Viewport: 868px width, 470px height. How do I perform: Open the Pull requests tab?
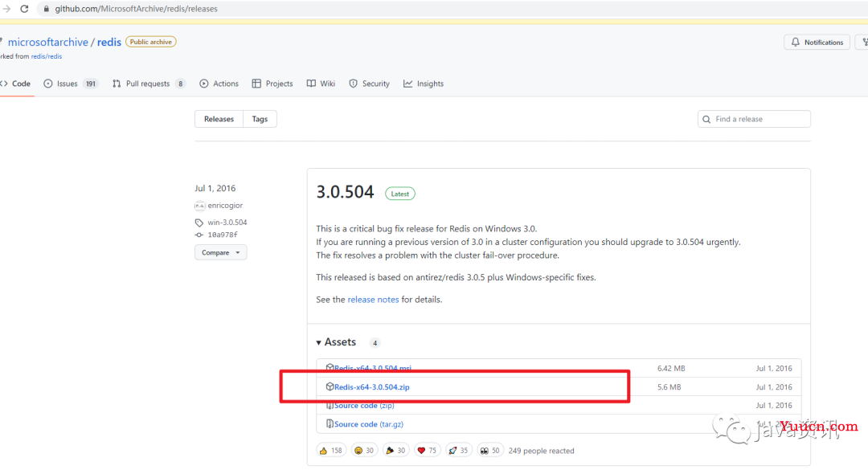point(149,84)
